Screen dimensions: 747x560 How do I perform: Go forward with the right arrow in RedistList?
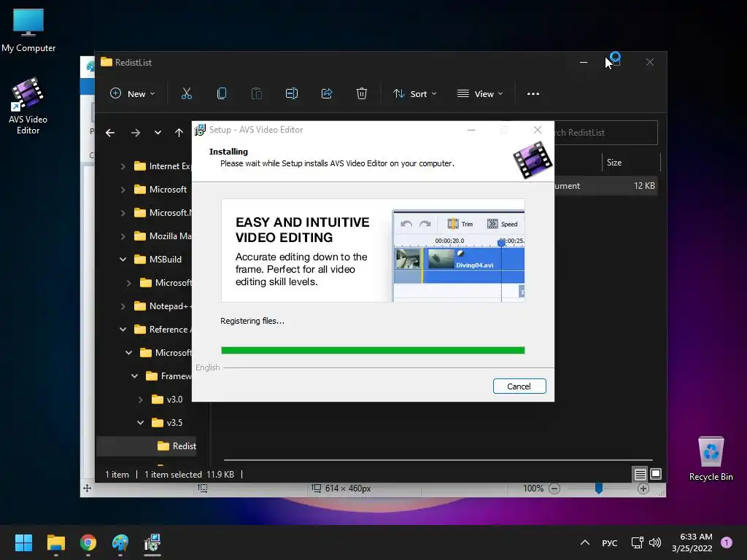(136, 133)
